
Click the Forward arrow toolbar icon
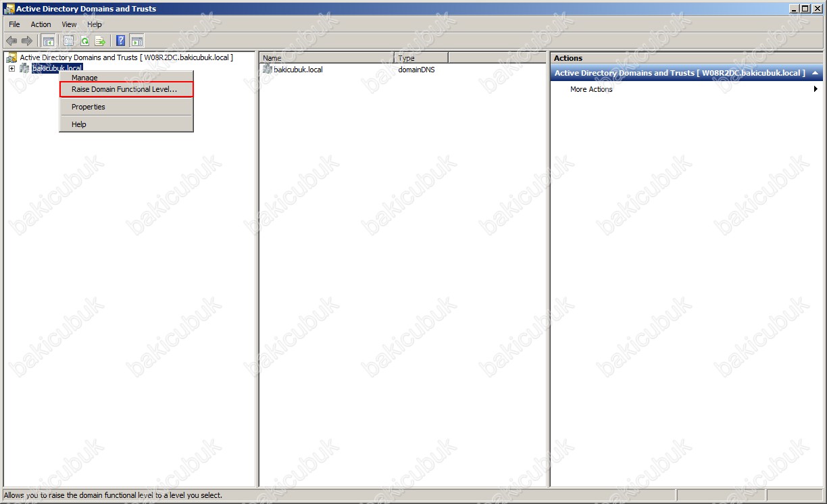pyautogui.click(x=27, y=41)
